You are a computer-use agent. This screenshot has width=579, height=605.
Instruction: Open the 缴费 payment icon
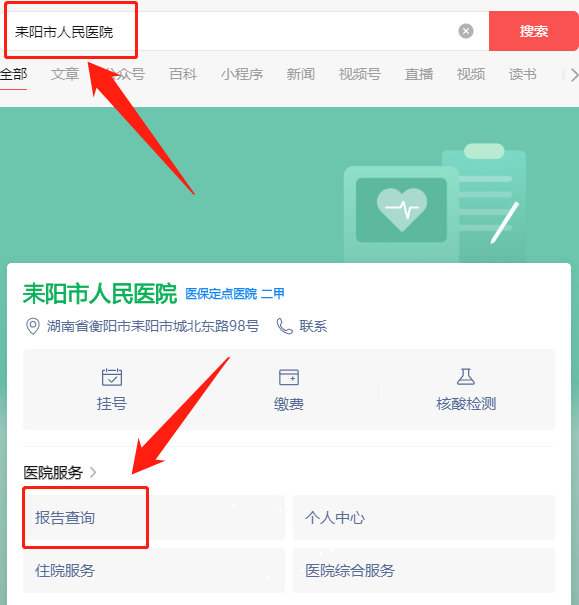coord(289,377)
